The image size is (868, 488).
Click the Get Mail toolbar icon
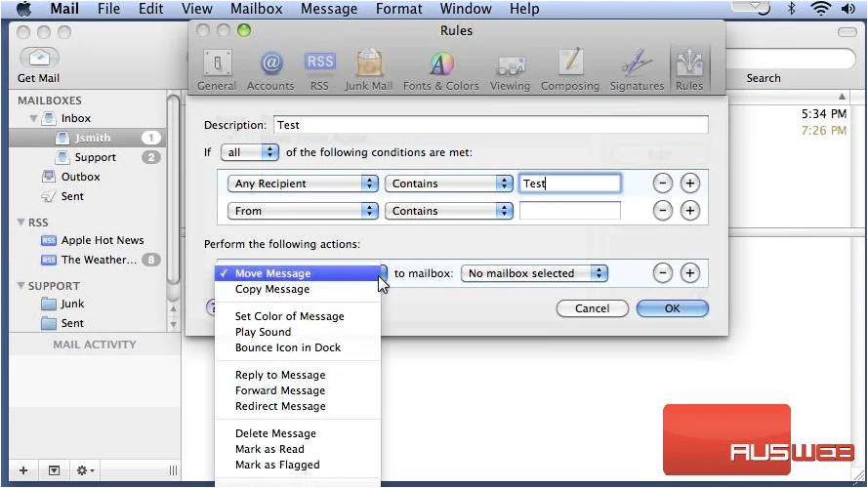point(39,59)
